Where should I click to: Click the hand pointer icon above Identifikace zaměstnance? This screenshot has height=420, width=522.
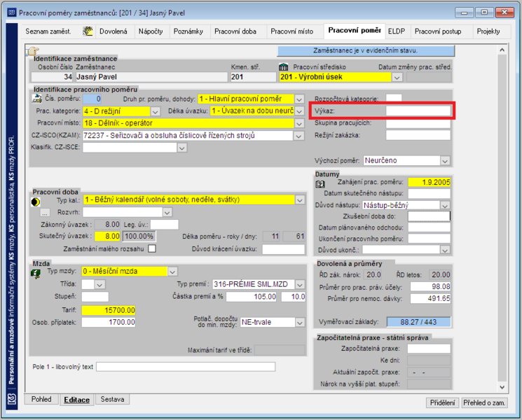(x=33, y=51)
